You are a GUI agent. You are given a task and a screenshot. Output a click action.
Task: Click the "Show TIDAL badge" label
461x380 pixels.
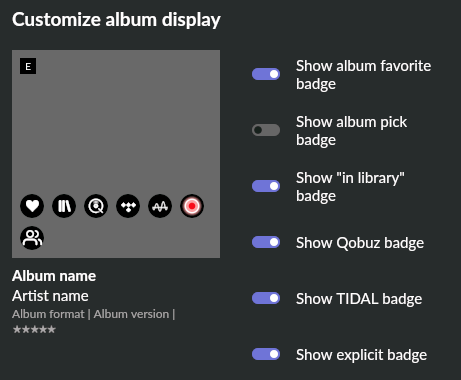[359, 299]
